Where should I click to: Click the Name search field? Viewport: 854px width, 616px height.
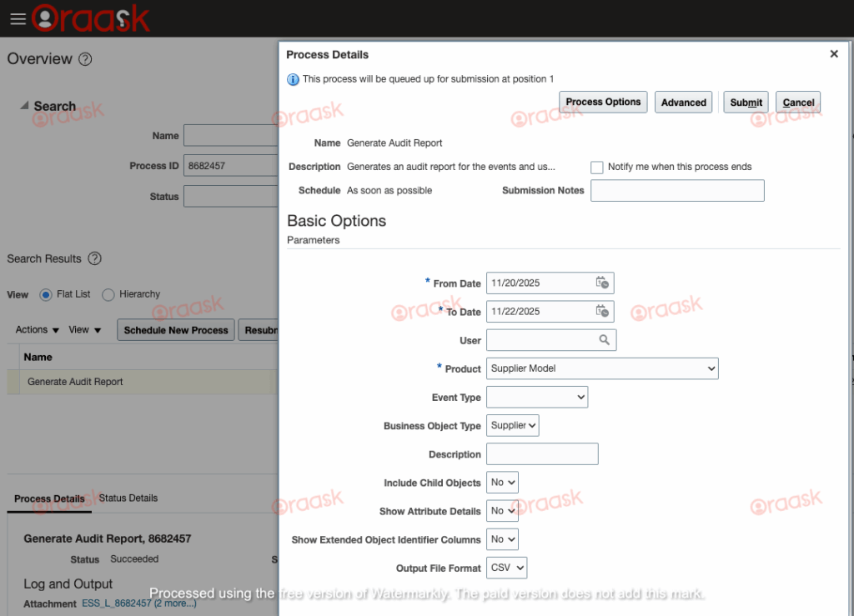(x=231, y=136)
